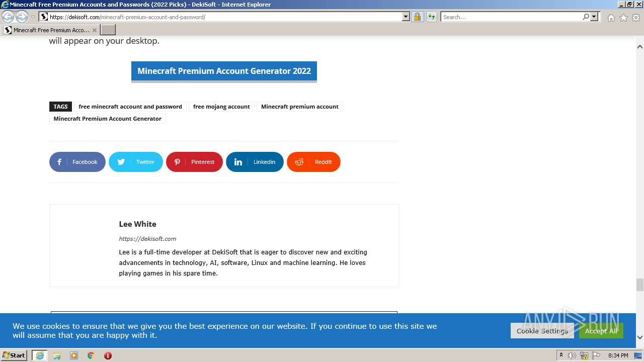The height and width of the screenshot is (362, 644).
Task: Visit the https://dekisoft.com author link
Action: coord(147,239)
